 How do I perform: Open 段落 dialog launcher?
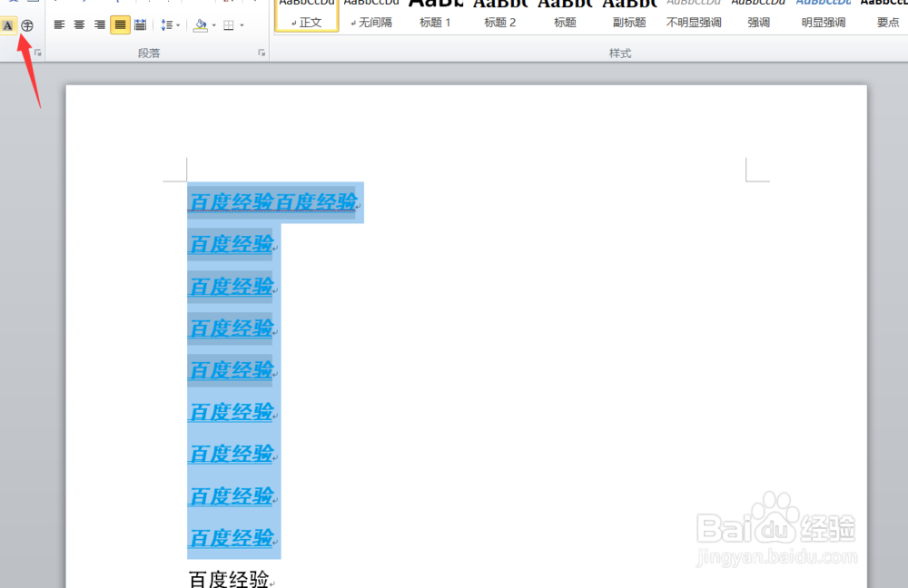pos(262,53)
